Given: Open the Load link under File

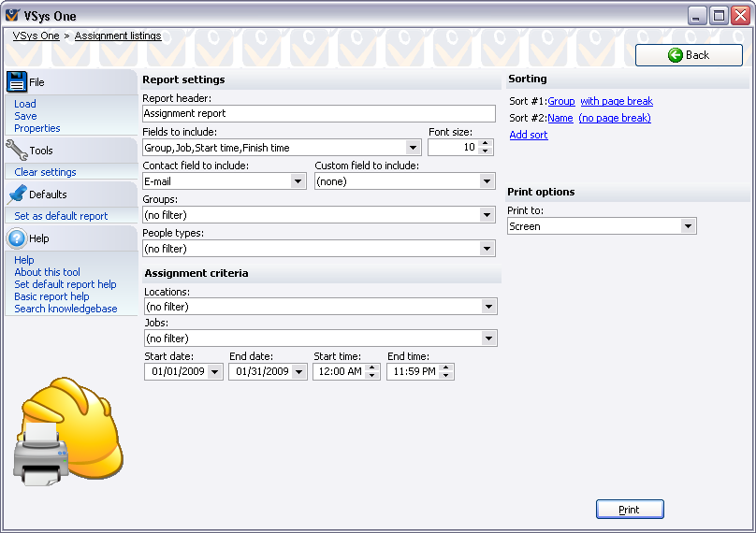Looking at the screenshot, I should [x=25, y=104].
